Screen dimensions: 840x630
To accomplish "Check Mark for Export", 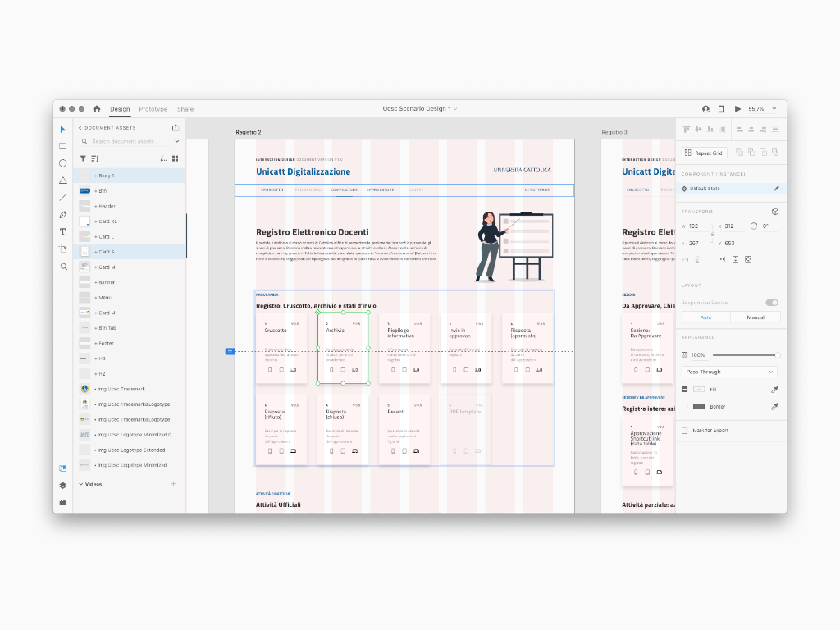I will click(x=685, y=430).
